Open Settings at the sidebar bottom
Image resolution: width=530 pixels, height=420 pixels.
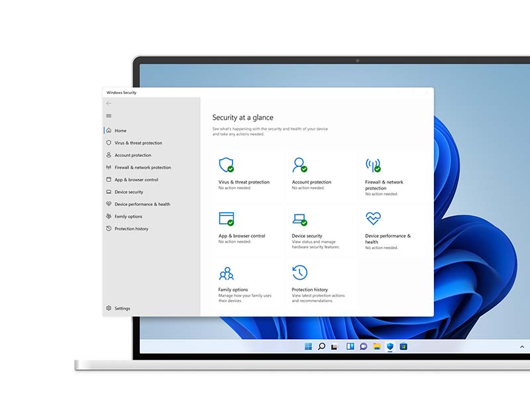[x=123, y=309]
